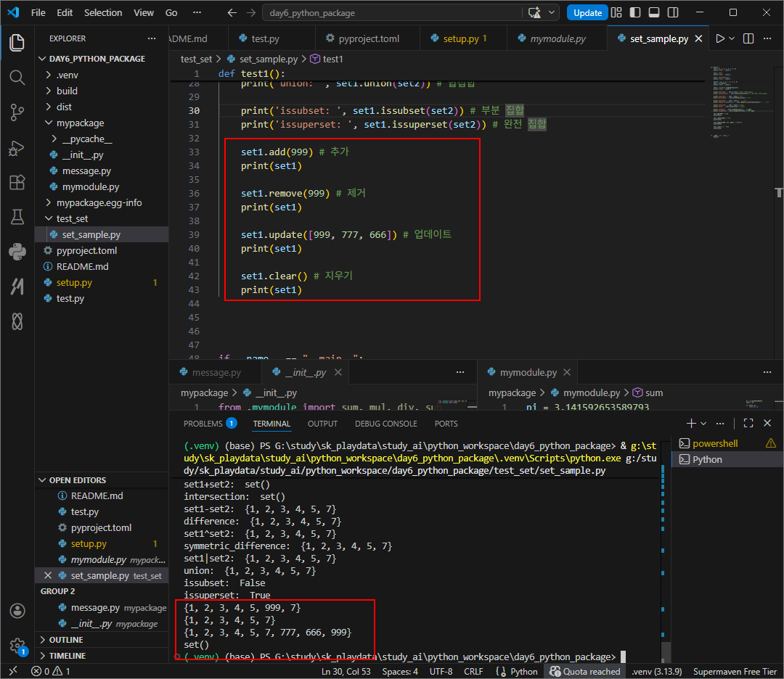Click the Customize Layout icon
The image size is (784, 679).
(616, 12)
